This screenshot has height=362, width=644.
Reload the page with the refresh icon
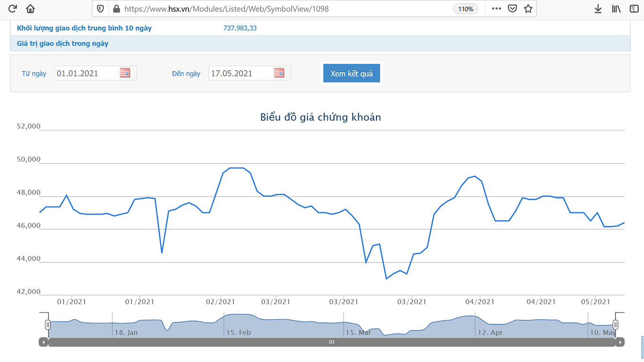click(x=13, y=8)
